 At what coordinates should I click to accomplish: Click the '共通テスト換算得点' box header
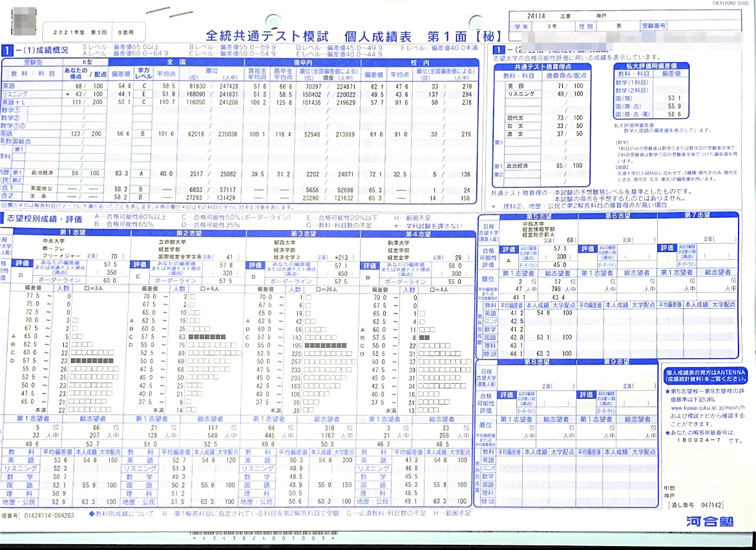point(542,67)
